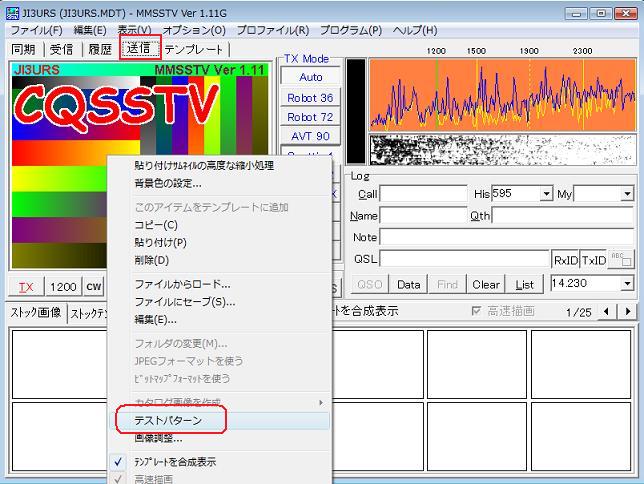Choose 貼り付けサムネイルの高度な縮小処理 menu item
Screen dimensions: 644x484
pyautogui.click(x=220, y=166)
